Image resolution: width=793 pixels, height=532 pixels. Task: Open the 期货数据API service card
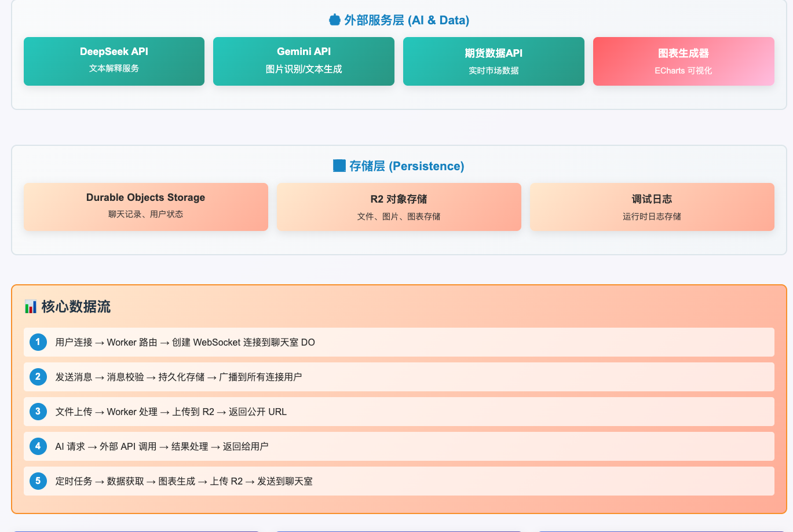494,61
